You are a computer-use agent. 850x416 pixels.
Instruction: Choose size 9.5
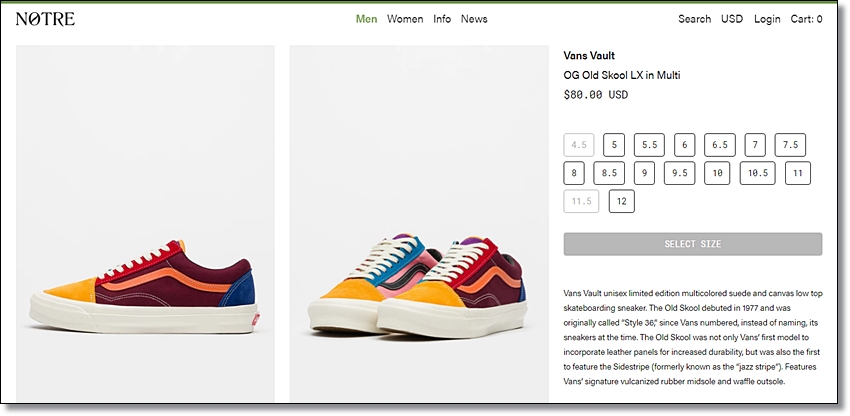click(x=680, y=173)
